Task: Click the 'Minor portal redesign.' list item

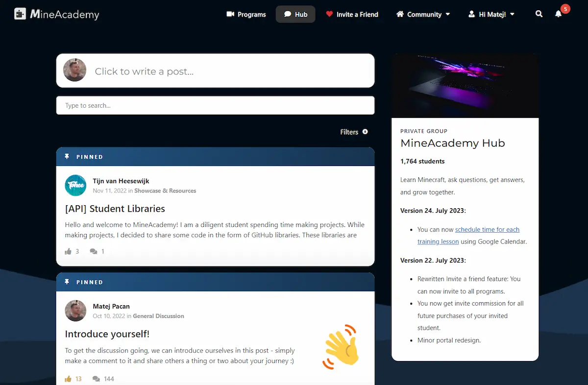Action: pyautogui.click(x=449, y=340)
